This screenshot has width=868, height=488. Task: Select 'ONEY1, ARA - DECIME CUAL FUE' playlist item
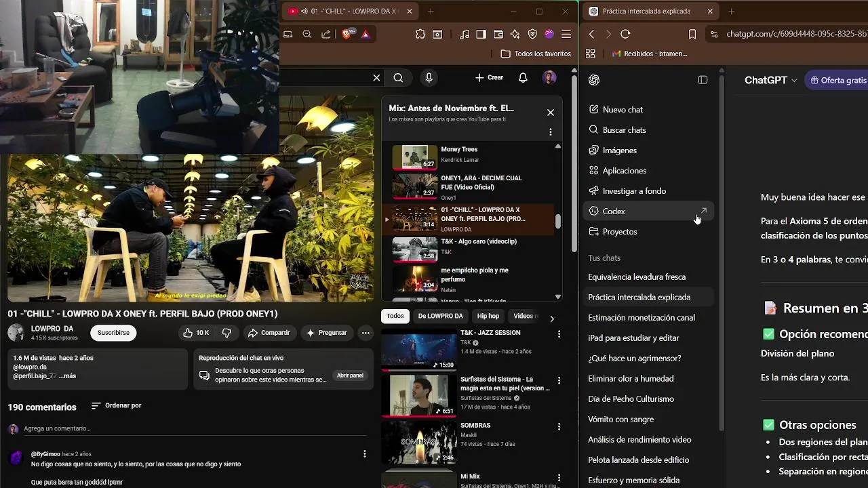click(468, 187)
